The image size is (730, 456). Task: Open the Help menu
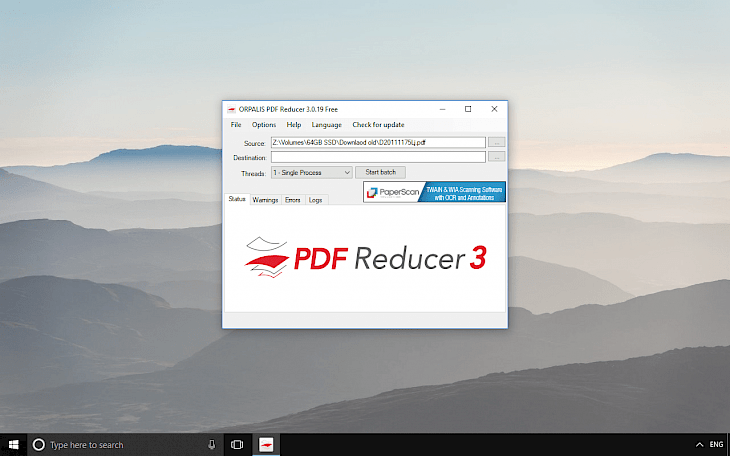(294, 125)
